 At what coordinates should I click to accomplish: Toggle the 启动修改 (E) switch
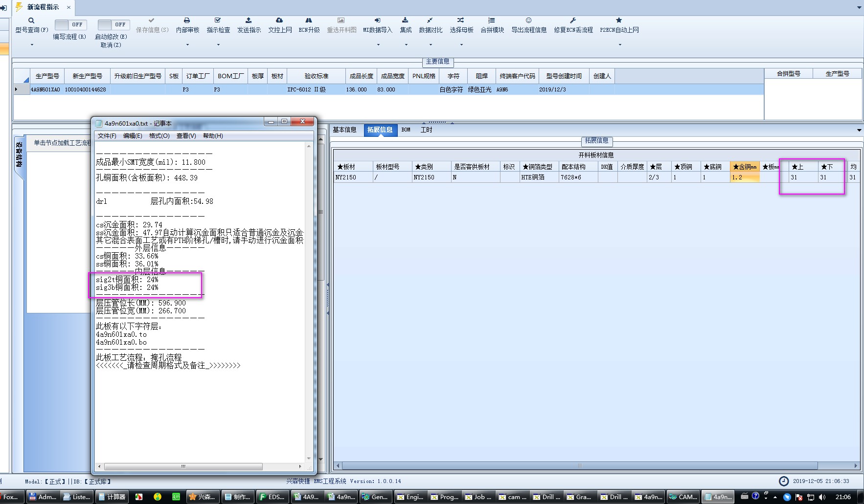coord(113,24)
